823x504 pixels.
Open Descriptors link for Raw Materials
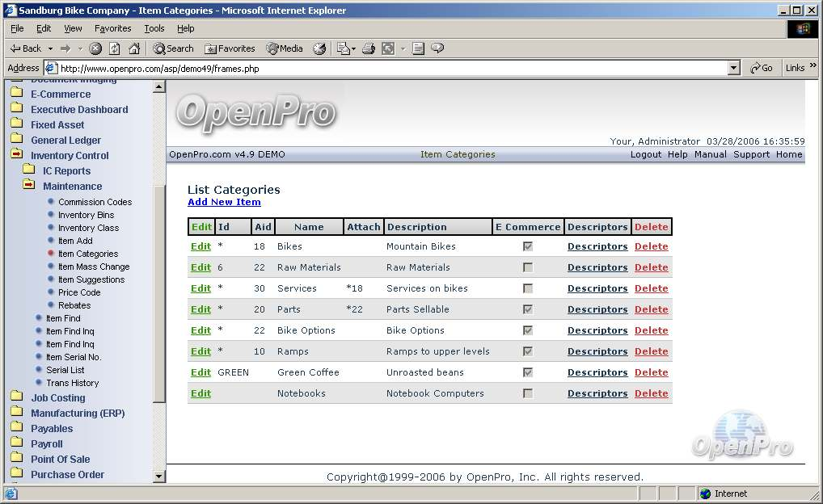[x=597, y=267]
